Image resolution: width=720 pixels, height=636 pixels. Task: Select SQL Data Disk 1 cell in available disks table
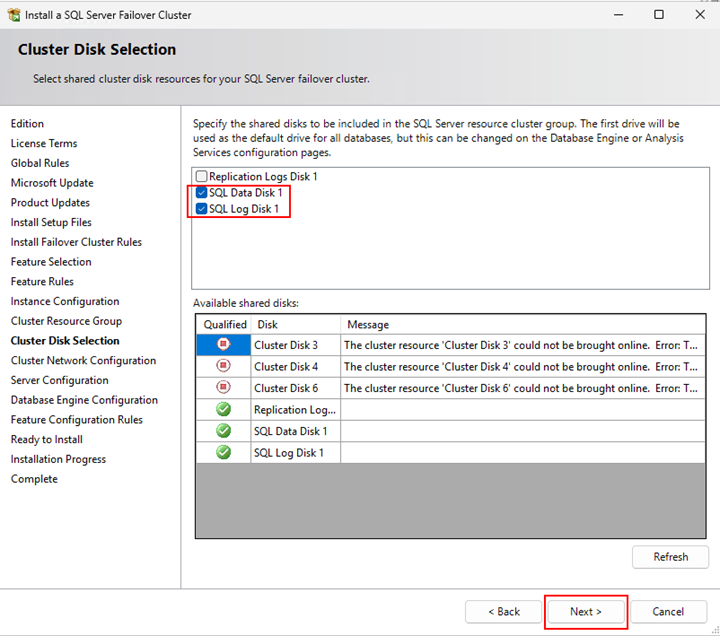pyautogui.click(x=296, y=431)
